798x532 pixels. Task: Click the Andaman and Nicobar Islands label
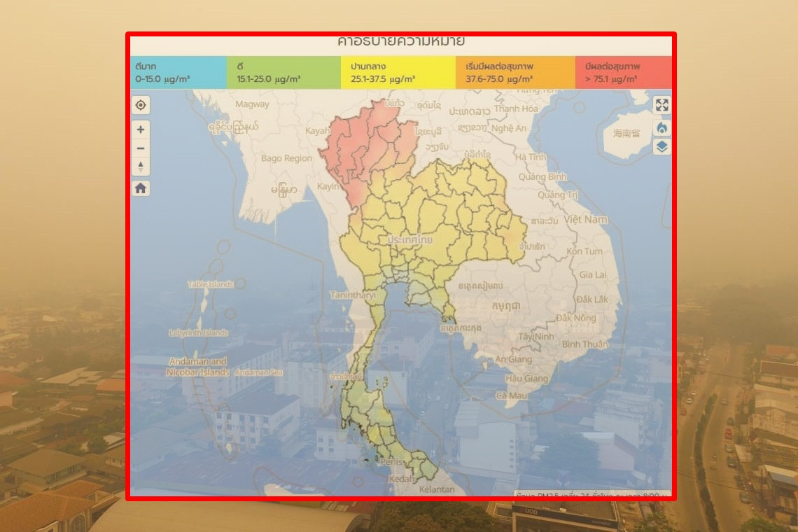click(197, 367)
